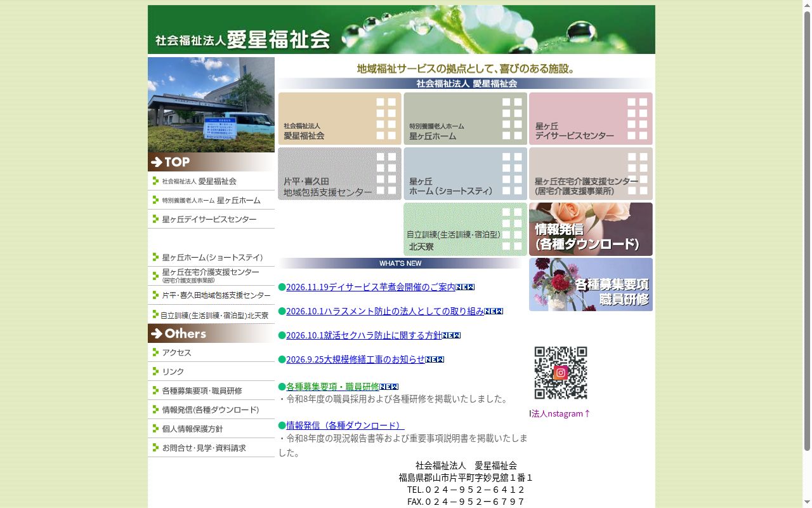Open the pink 星ヶ丘デイサービスセンター tile
This screenshot has width=812, height=508.
[x=591, y=119]
